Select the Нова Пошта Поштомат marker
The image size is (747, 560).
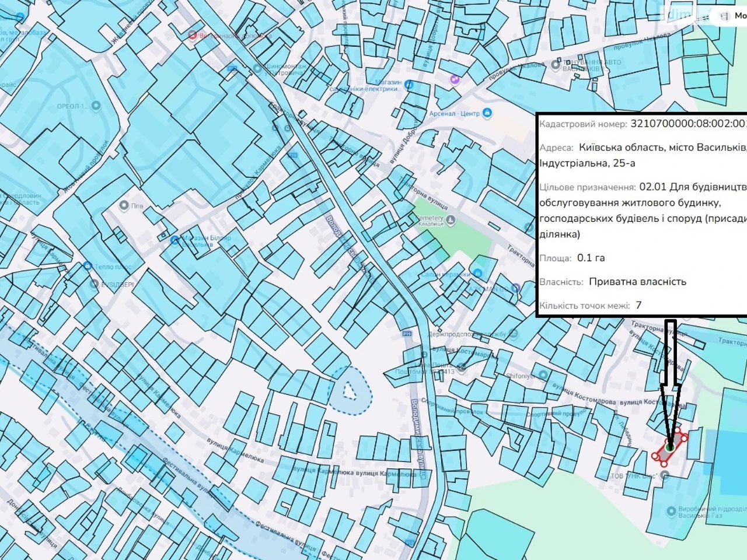click(x=462, y=368)
